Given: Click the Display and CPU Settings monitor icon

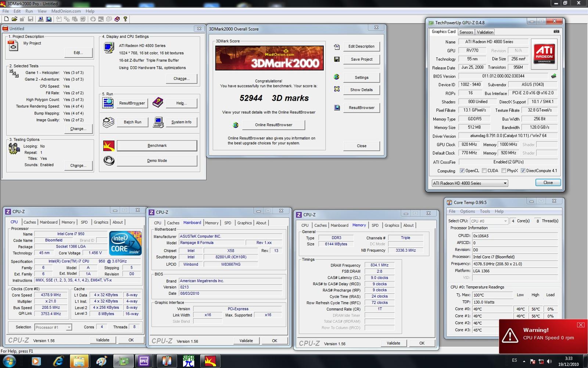Looking at the screenshot, I should point(109,48).
